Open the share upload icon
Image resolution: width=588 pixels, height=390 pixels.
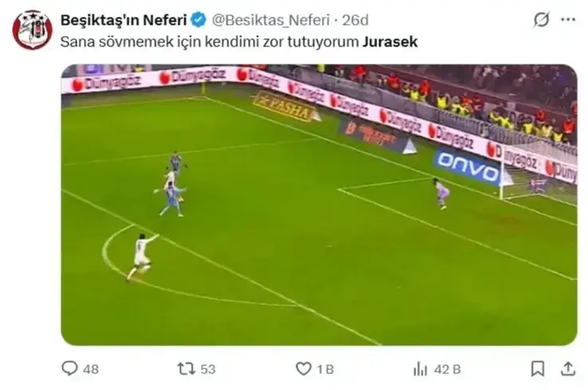click(568, 368)
